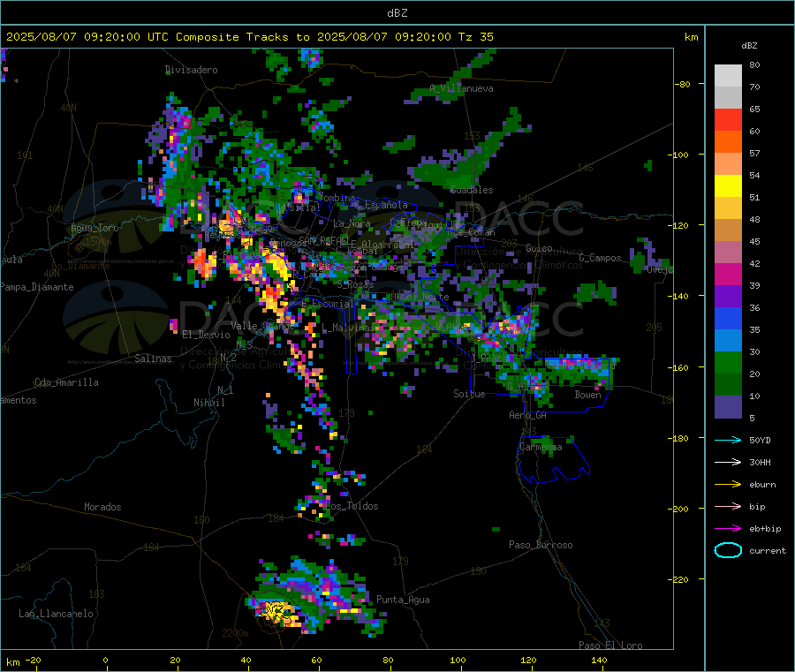The height and width of the screenshot is (672, 795).
Task: Click the white 30HM arrow legend icon
Action: click(x=728, y=462)
